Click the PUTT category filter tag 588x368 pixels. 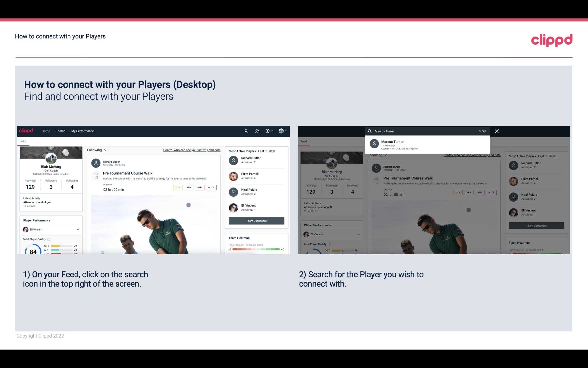point(211,187)
